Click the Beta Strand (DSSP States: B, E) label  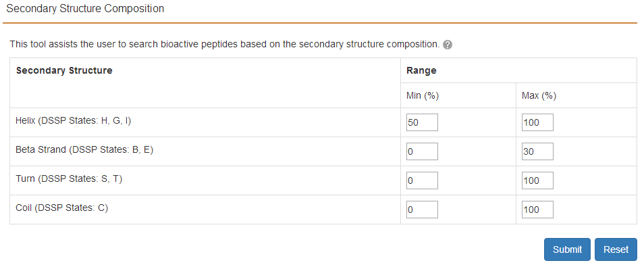84,150
